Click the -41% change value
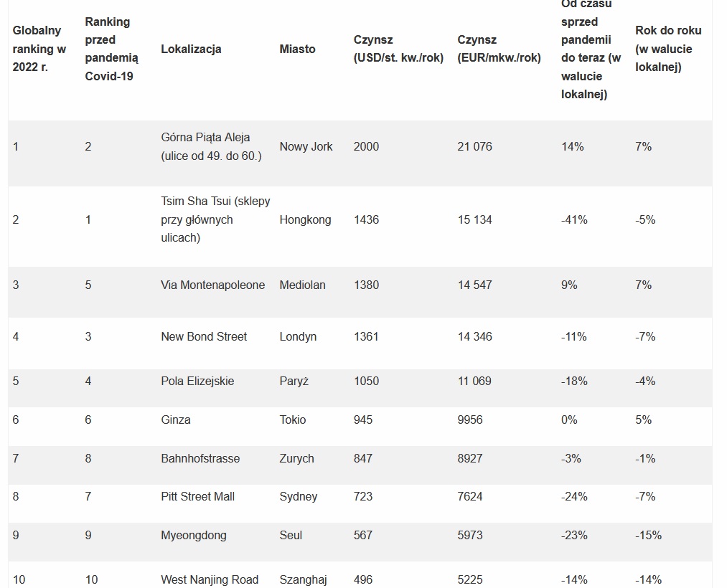The height and width of the screenshot is (588, 727). coord(574,219)
